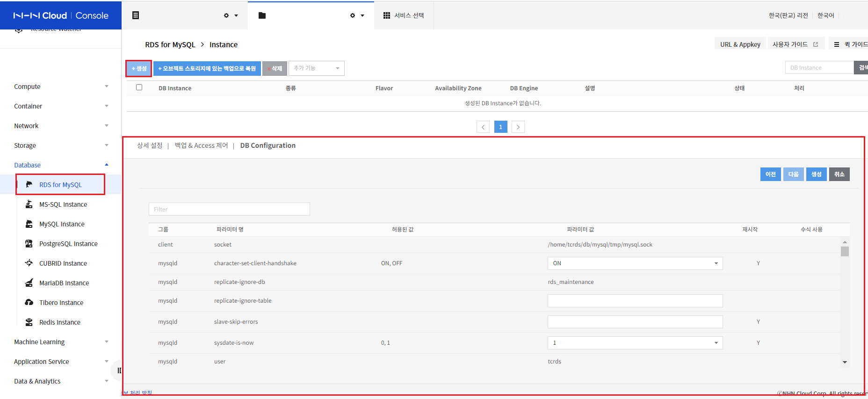868x399 pixels.
Task: Click the 검색 search button
Action: coord(861,67)
